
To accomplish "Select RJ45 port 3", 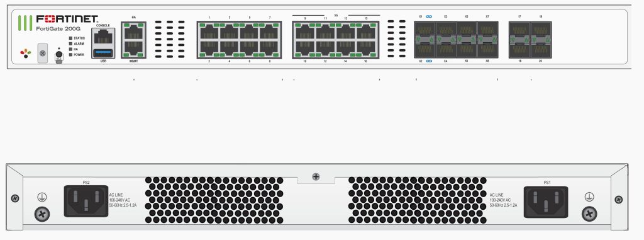I will pyautogui.click(x=229, y=31).
